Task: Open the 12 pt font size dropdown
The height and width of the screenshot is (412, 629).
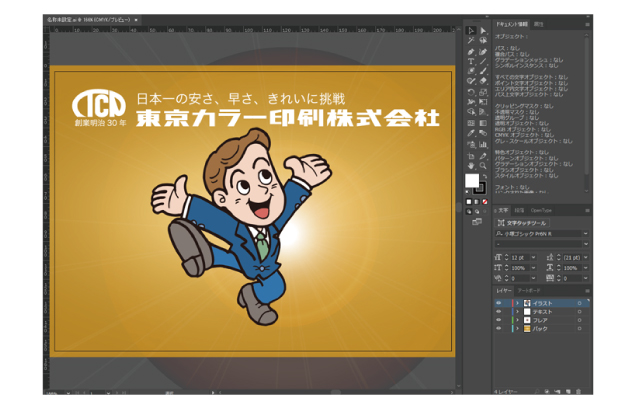Action: [x=533, y=257]
